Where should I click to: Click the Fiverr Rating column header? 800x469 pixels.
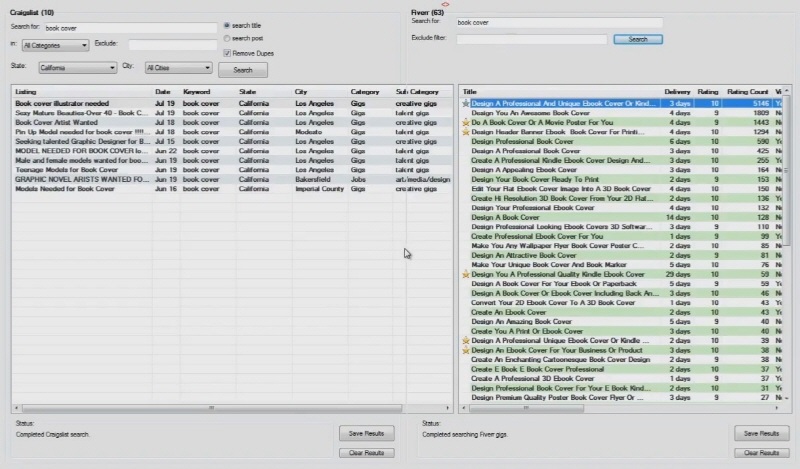tap(708, 92)
